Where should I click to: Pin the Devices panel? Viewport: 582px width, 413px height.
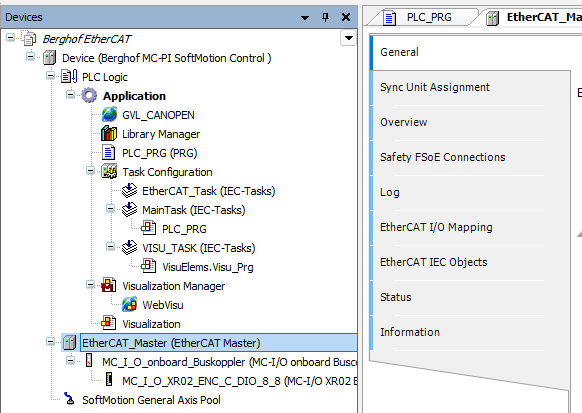326,17
